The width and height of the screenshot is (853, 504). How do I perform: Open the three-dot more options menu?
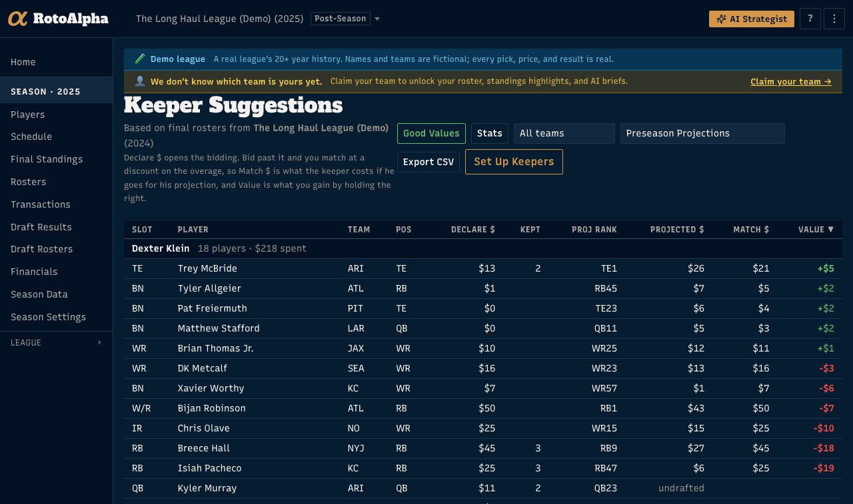(834, 19)
